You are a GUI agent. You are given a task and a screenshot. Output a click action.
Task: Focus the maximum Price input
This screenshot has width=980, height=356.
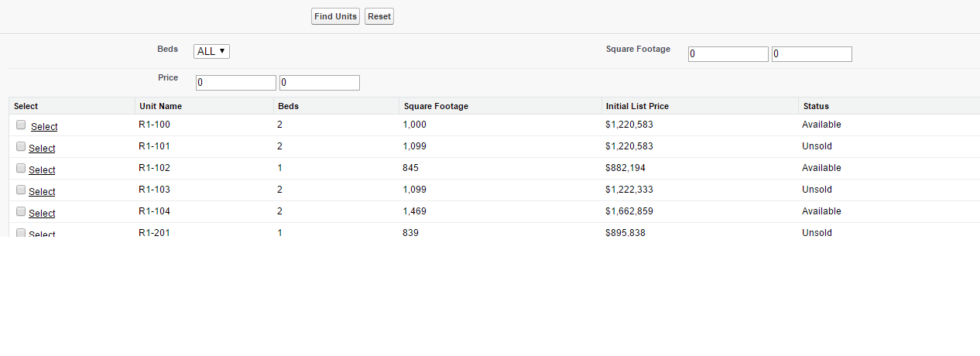319,83
